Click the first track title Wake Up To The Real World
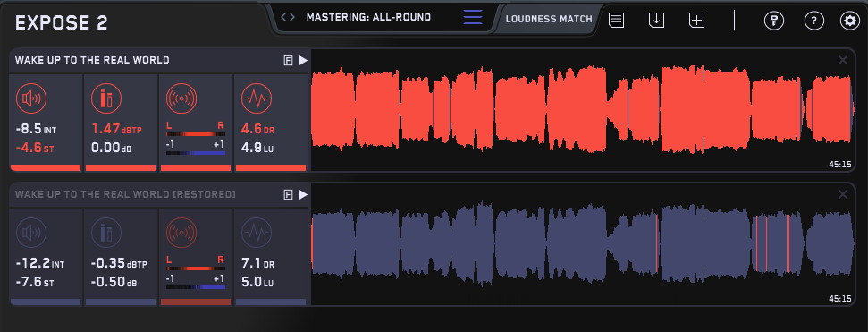 point(92,61)
